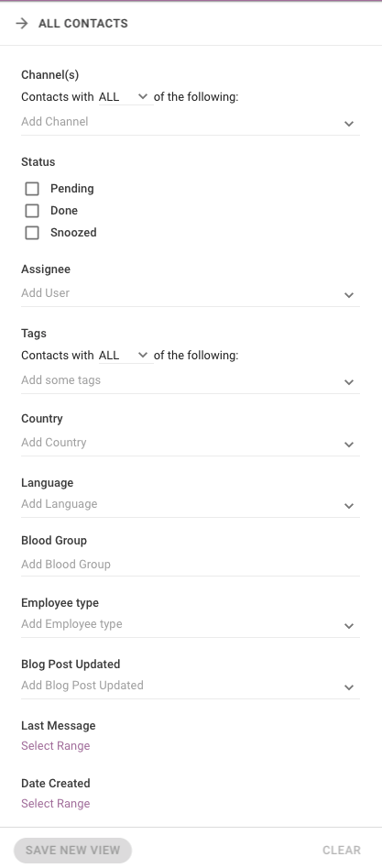382x868 pixels.
Task: Expand the Add Language chevron
Action: 349,505
